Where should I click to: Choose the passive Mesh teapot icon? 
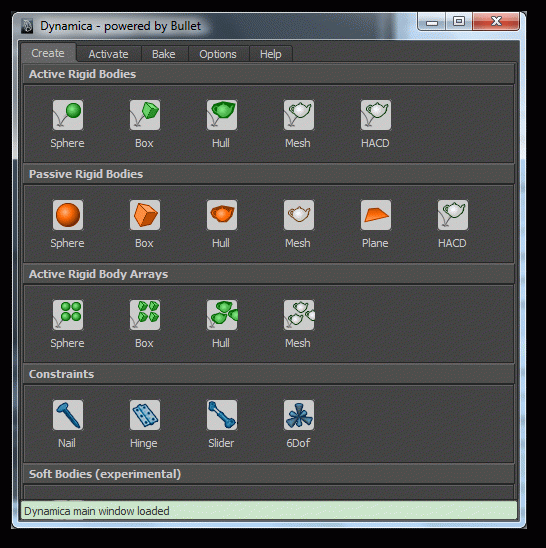299,215
